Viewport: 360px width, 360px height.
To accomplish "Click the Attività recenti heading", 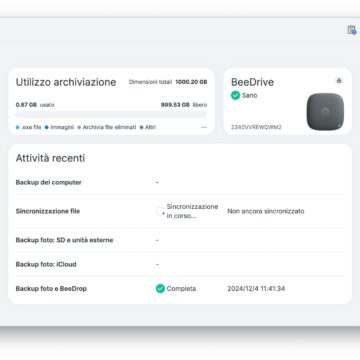I will point(50,158).
